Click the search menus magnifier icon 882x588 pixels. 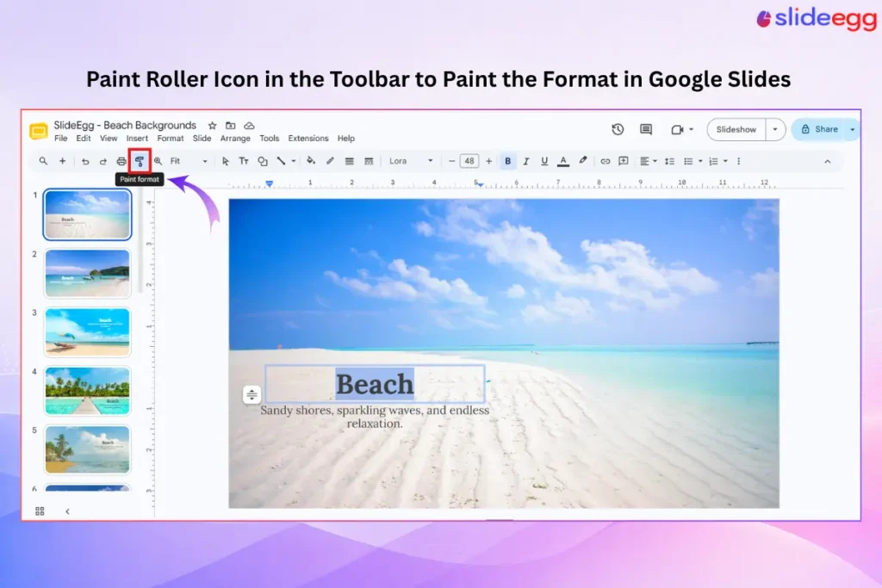click(43, 161)
